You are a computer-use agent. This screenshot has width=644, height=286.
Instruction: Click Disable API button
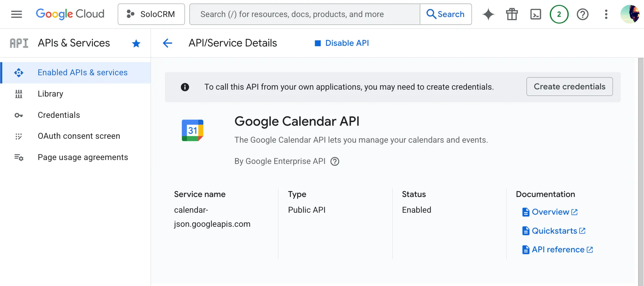pos(342,43)
